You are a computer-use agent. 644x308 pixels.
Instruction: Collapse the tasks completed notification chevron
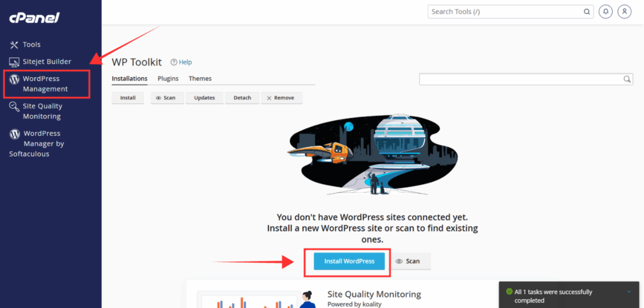(x=629, y=292)
